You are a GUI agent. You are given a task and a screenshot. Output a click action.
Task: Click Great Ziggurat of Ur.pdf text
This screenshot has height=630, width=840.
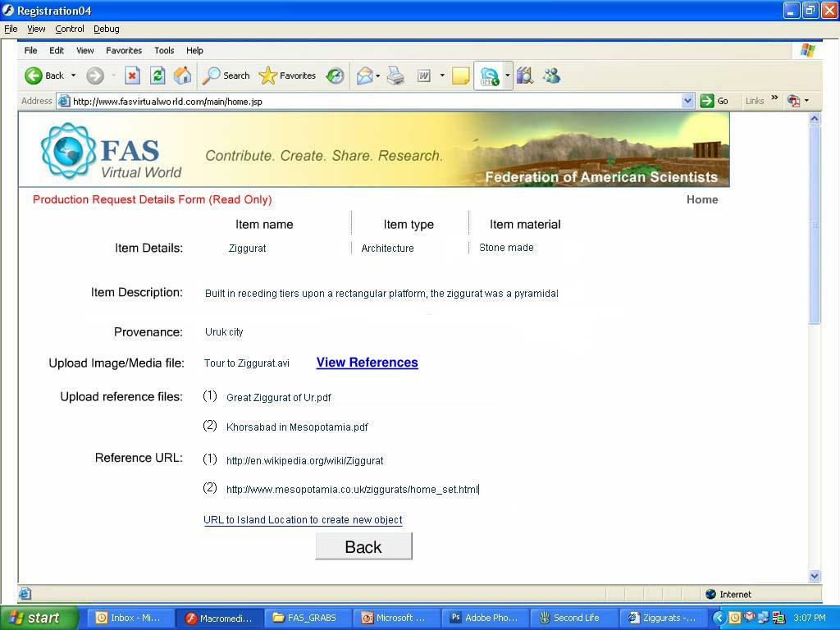click(279, 398)
